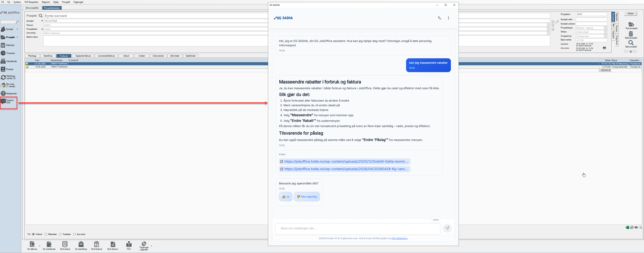This screenshot has height=253, width=644.
Task: Click the Ny bestilling toolbar icon
Action: click(x=81, y=244)
